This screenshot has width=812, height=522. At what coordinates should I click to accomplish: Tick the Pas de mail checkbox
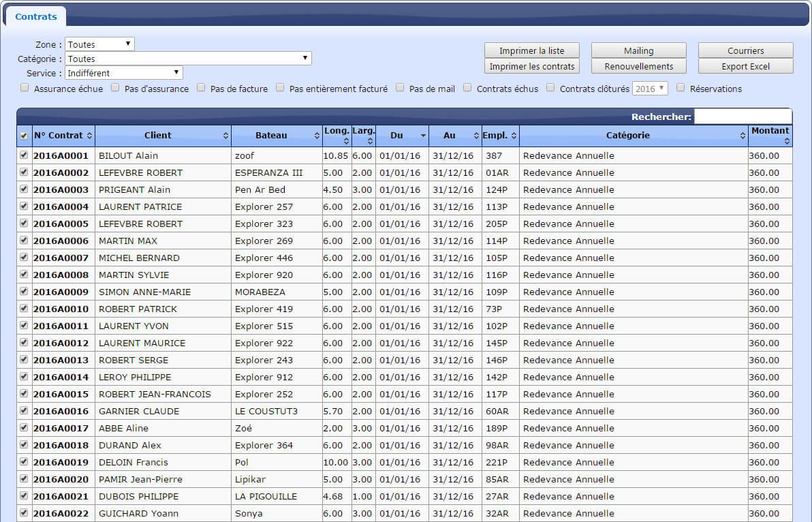400,87
